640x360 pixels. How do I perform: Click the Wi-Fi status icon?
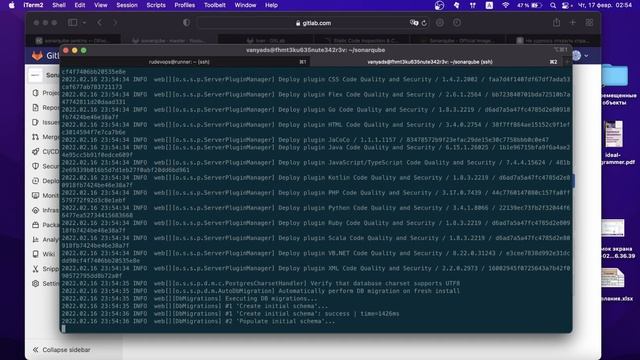pyautogui.click(x=505, y=5)
